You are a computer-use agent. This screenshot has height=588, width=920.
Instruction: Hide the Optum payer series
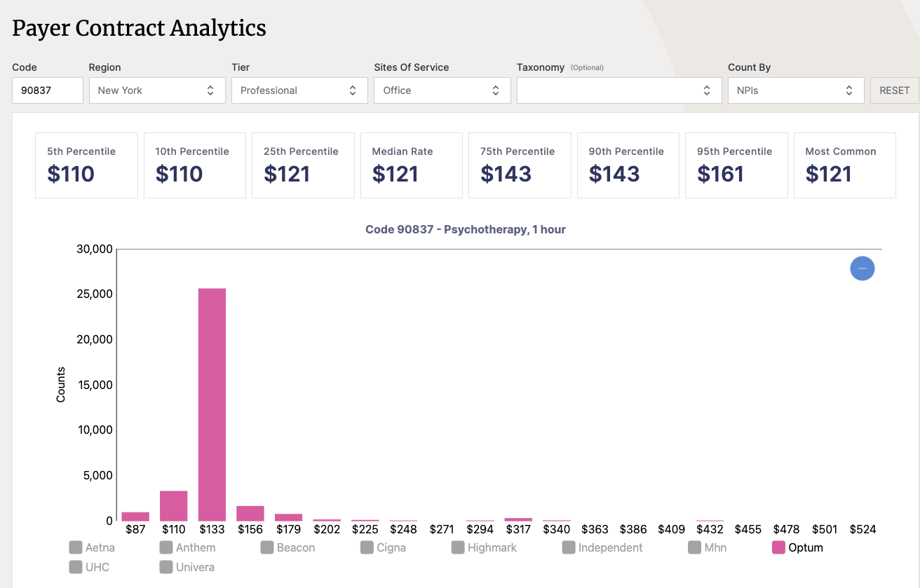(x=779, y=547)
